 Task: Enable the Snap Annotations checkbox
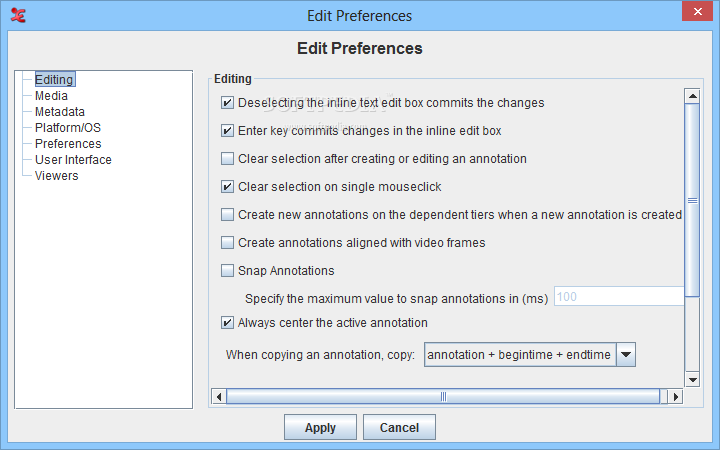tap(227, 270)
